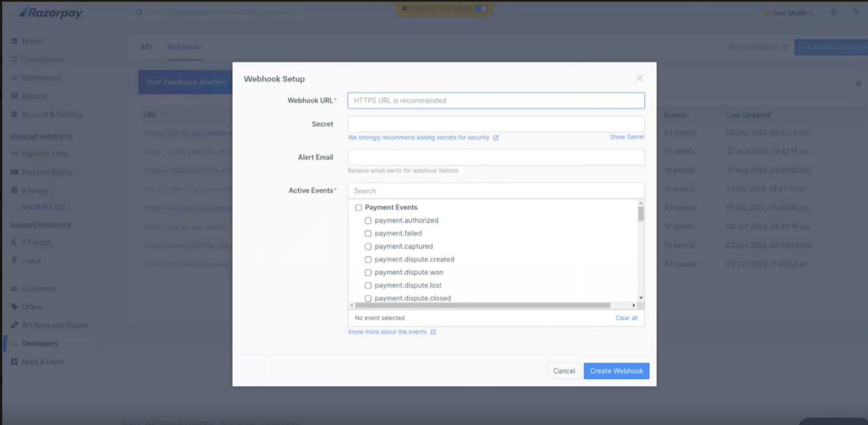Click the Home icon in sidebar
Image resolution: width=868 pixels, height=425 pixels.
14,41
